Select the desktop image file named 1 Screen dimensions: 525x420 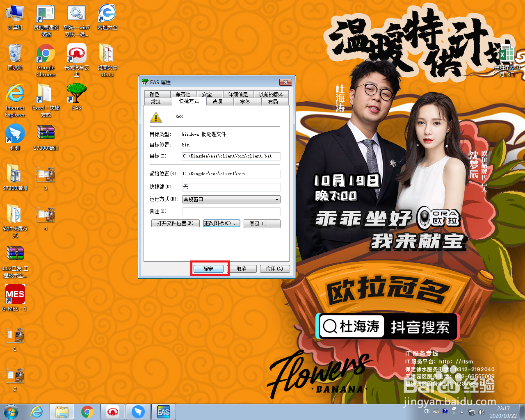click(15, 339)
